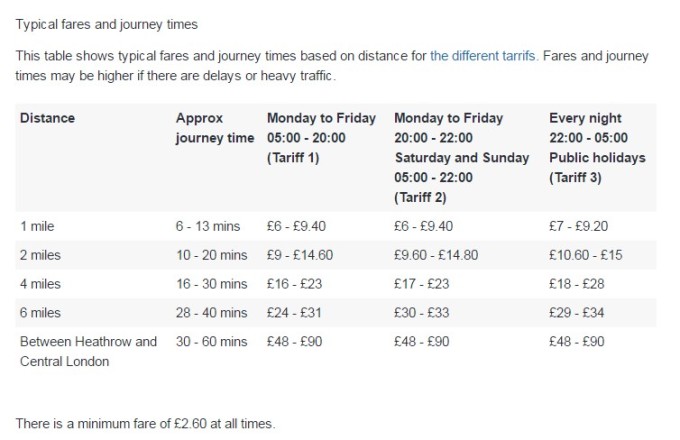Click the Tariff 1 column header

(321, 138)
